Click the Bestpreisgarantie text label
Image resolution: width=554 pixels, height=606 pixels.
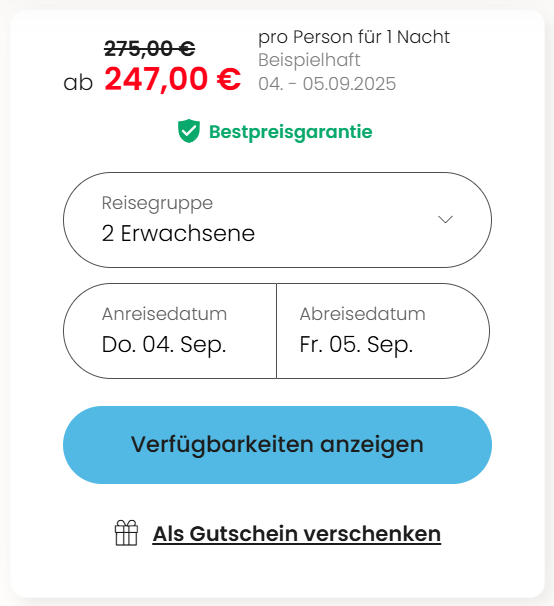pos(291,132)
